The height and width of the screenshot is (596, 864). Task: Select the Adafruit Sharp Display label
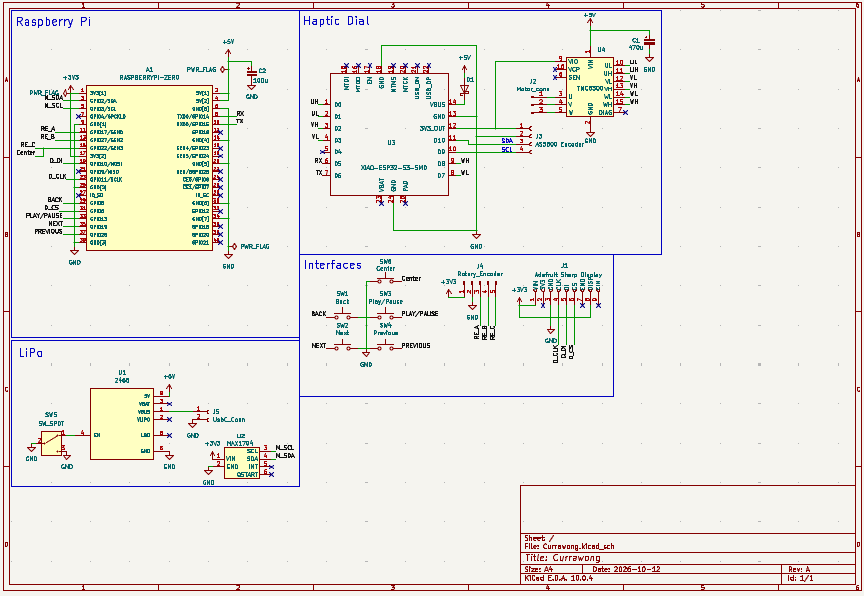568,274
